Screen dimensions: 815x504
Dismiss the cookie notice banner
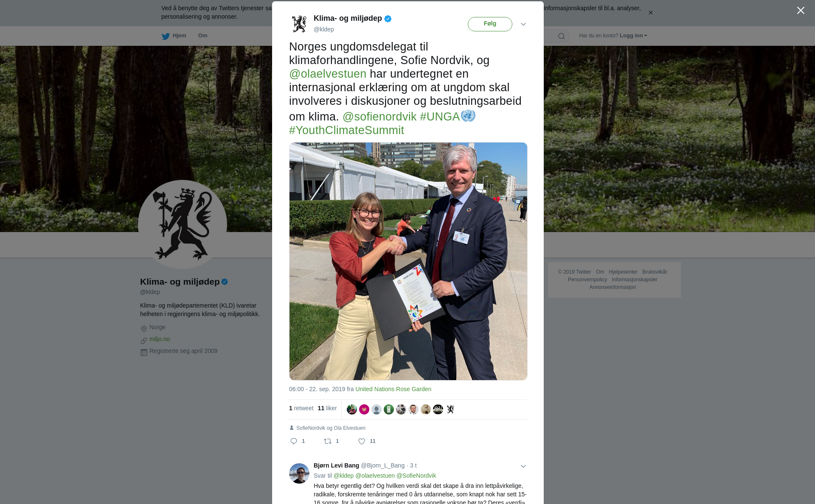tap(650, 13)
